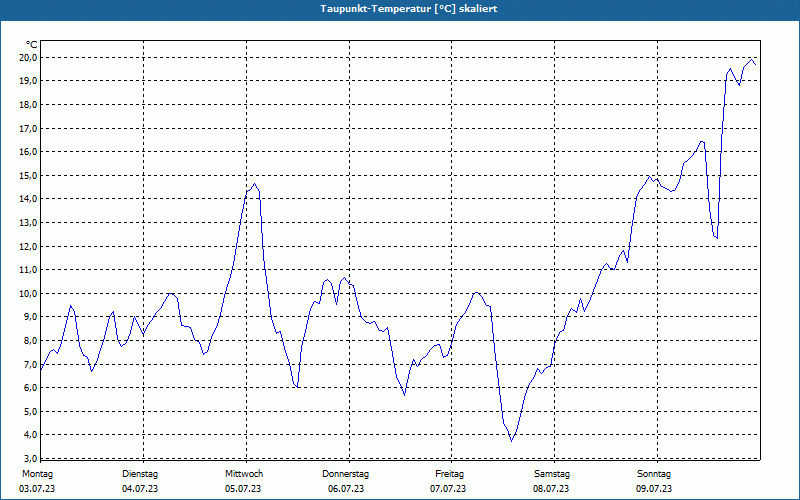Click the 6,0 axis label

[x=30, y=388]
